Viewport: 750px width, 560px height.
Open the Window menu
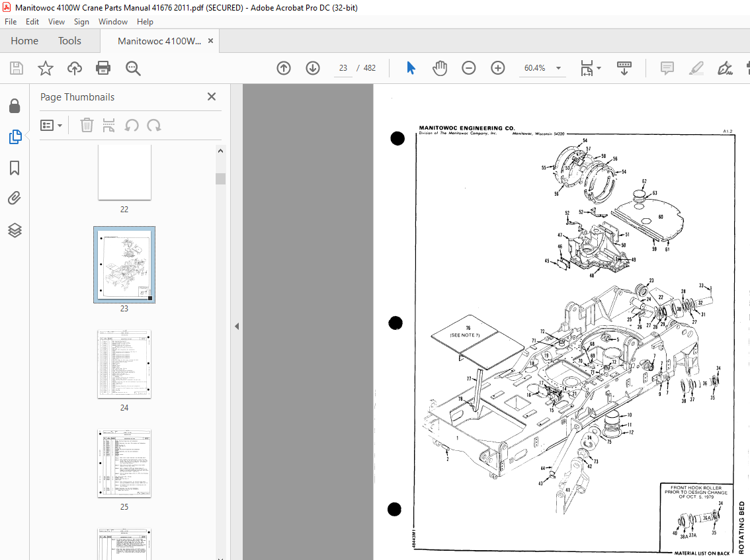click(113, 22)
